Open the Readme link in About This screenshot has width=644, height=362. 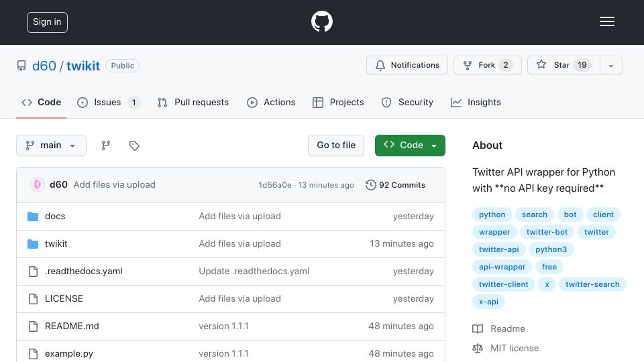(508, 328)
